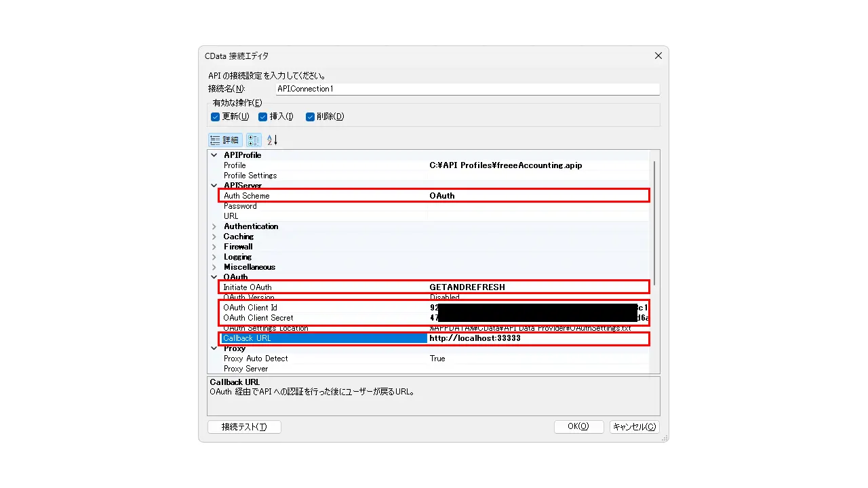Click the http://localhost:33333 value
868x488 pixels.
point(475,338)
